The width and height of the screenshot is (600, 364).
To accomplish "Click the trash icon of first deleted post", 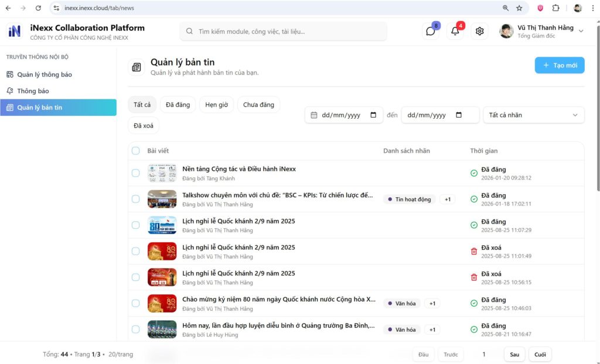I will click(x=474, y=251).
